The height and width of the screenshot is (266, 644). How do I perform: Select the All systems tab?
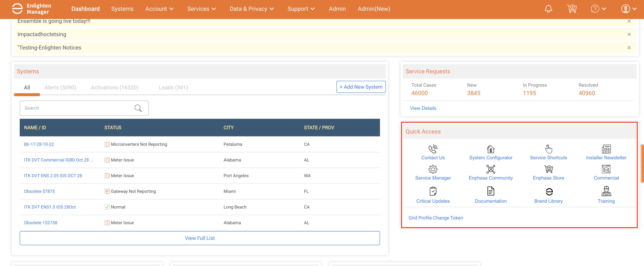(27, 87)
